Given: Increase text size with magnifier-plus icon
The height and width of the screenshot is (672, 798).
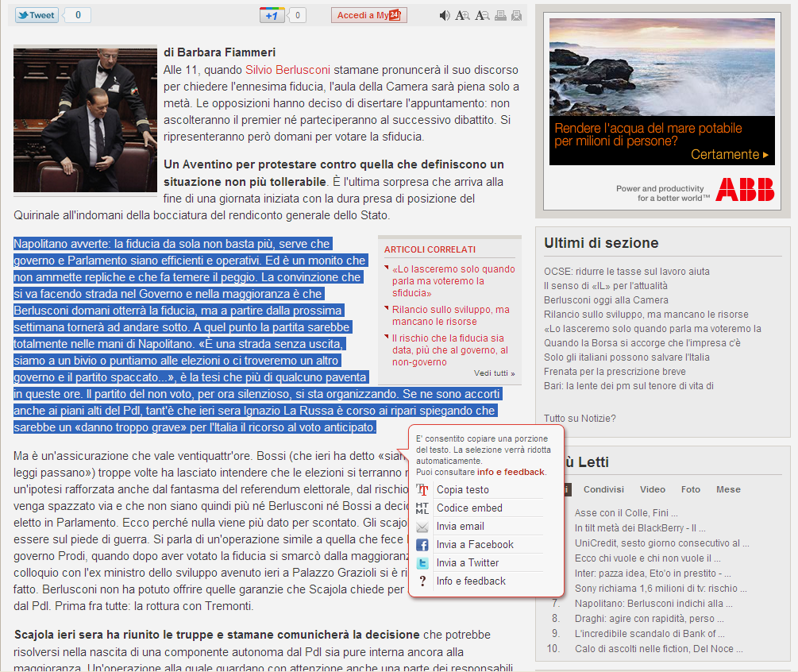Looking at the screenshot, I should pos(462,16).
